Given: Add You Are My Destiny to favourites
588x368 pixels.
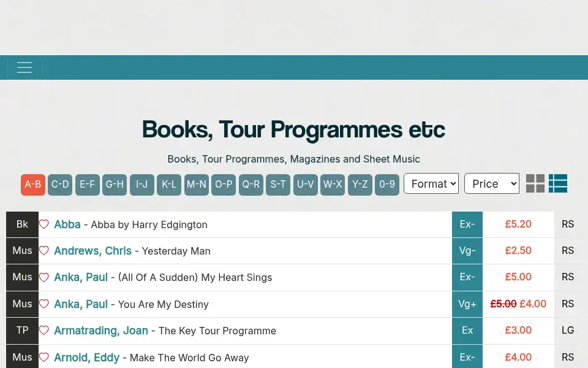Looking at the screenshot, I should (x=44, y=304).
